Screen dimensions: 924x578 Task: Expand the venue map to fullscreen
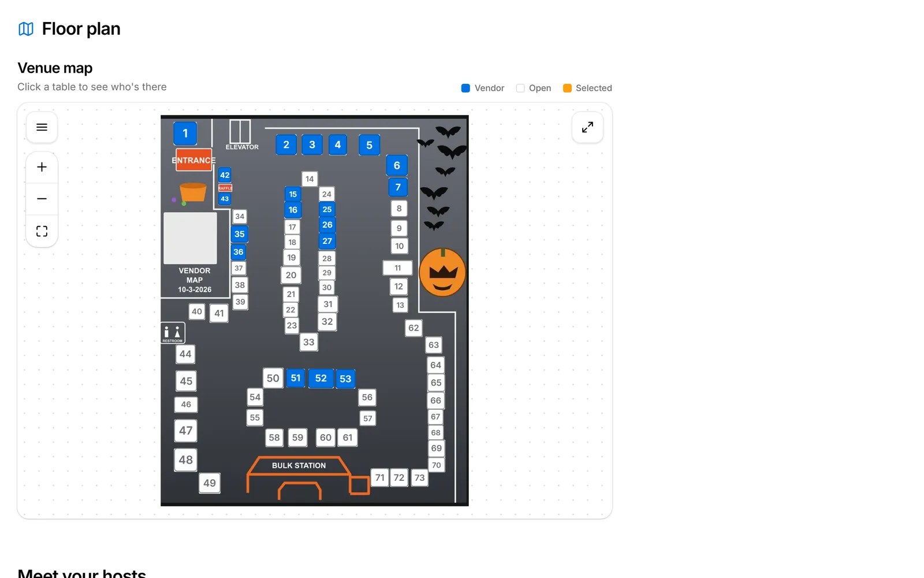587,127
